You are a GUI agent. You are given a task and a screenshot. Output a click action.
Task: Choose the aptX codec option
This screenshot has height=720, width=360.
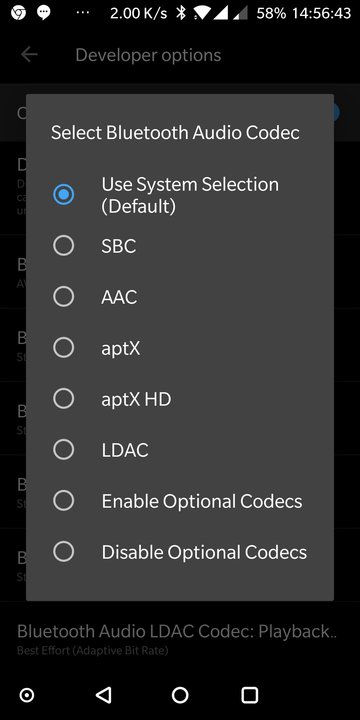click(x=180, y=348)
